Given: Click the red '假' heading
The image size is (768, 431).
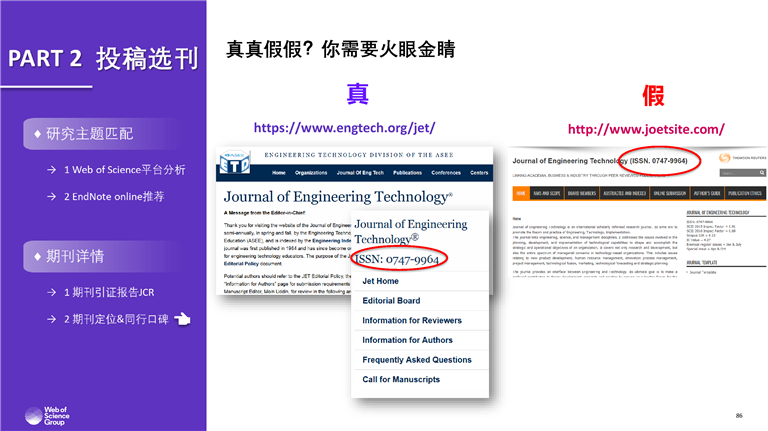Looking at the screenshot, I should click(x=653, y=95).
